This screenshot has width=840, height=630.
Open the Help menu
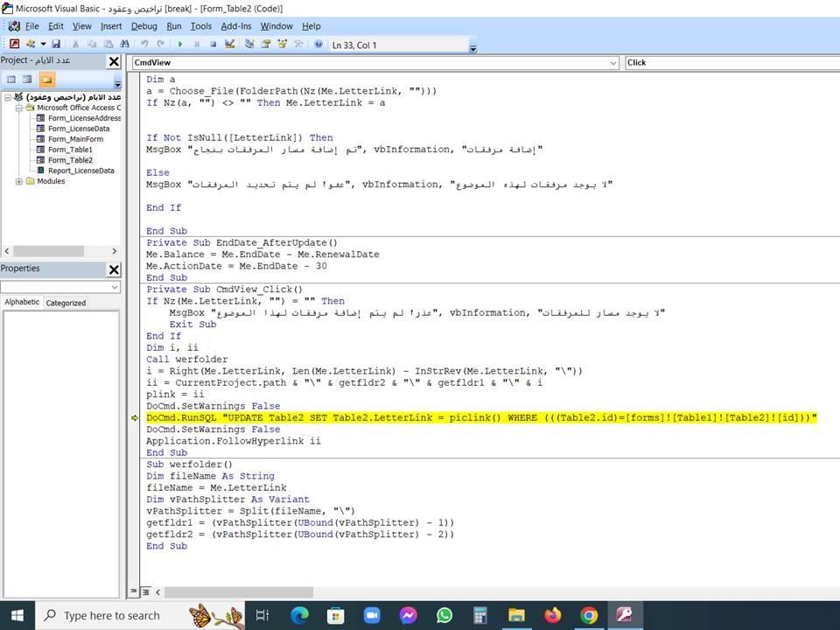pyautogui.click(x=311, y=26)
